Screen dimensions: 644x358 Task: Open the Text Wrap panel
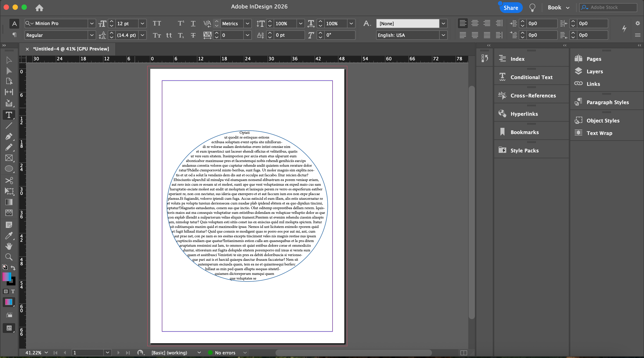(599, 133)
